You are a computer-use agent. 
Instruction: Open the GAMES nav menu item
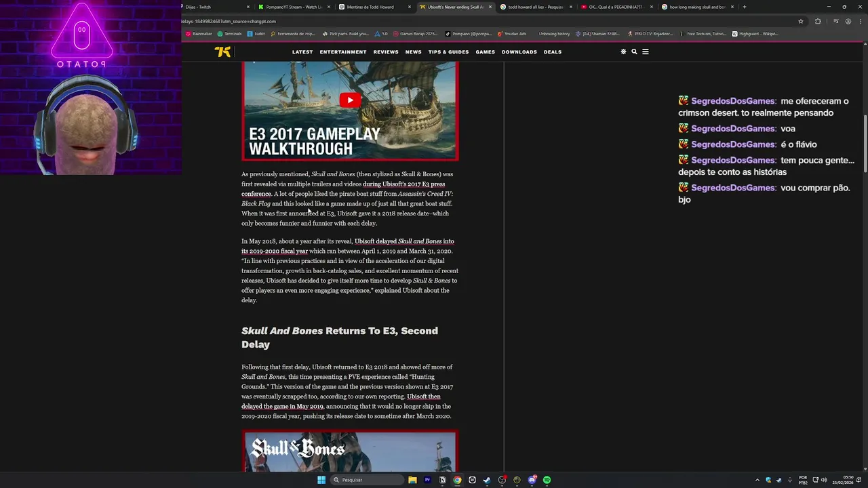pos(485,52)
